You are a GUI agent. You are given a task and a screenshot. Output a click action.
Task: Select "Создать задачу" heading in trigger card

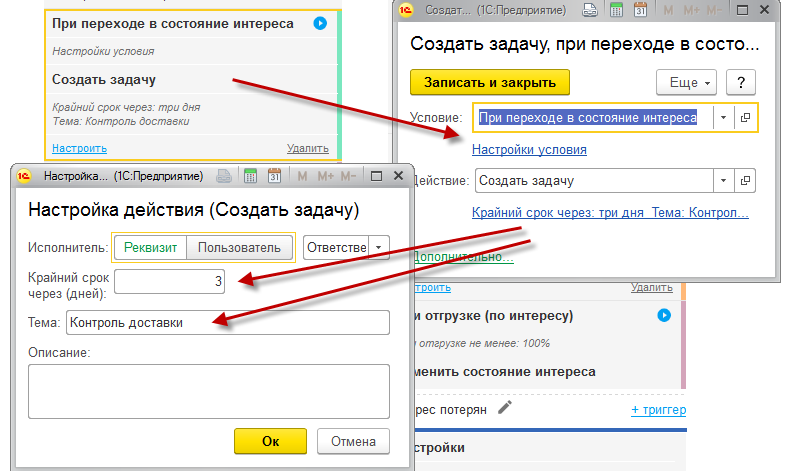104,80
